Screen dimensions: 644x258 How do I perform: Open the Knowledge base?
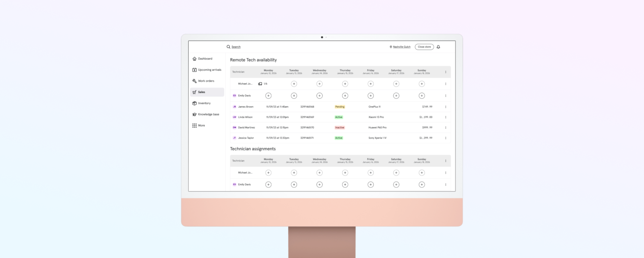coord(206,114)
